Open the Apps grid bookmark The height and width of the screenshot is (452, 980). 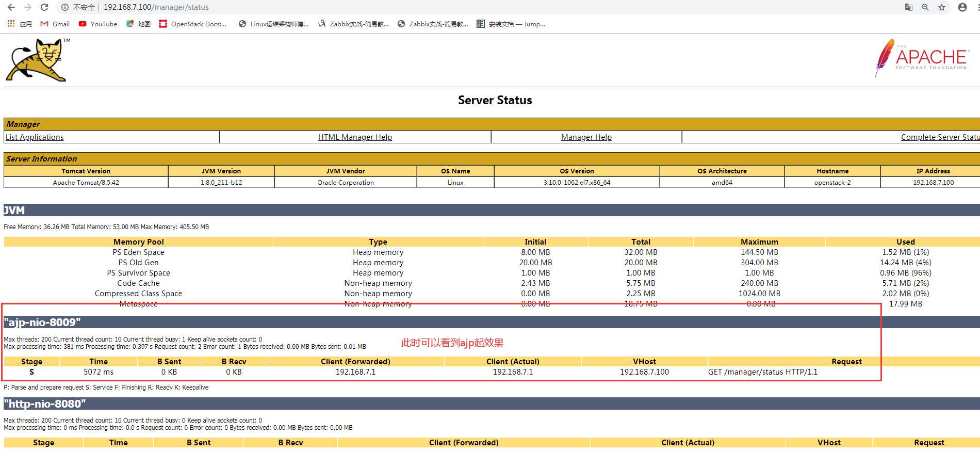coord(19,24)
